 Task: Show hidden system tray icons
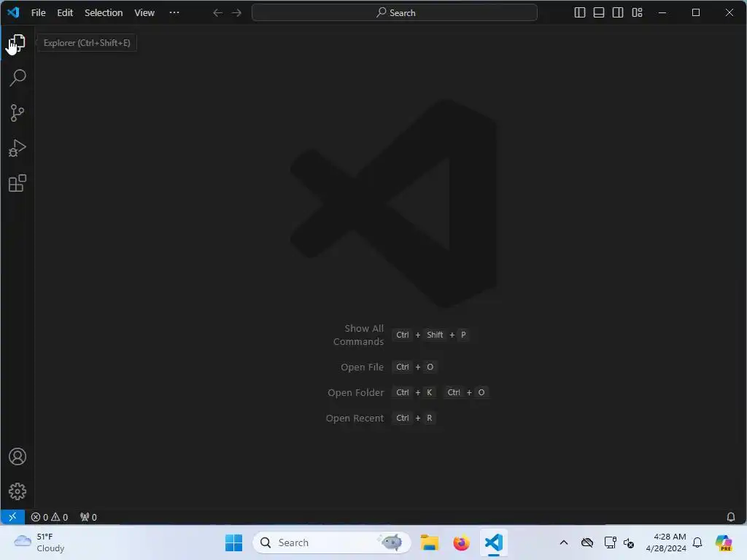[x=564, y=542]
